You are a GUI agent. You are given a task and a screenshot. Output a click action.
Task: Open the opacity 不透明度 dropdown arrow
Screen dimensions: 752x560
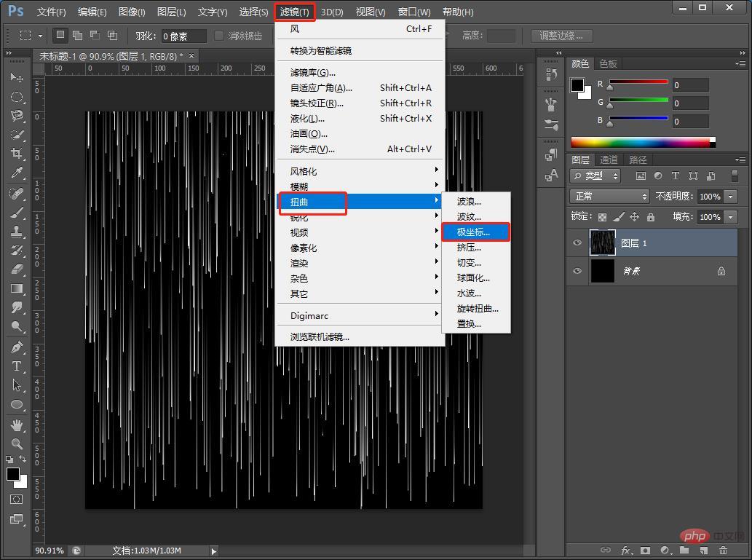click(x=730, y=197)
